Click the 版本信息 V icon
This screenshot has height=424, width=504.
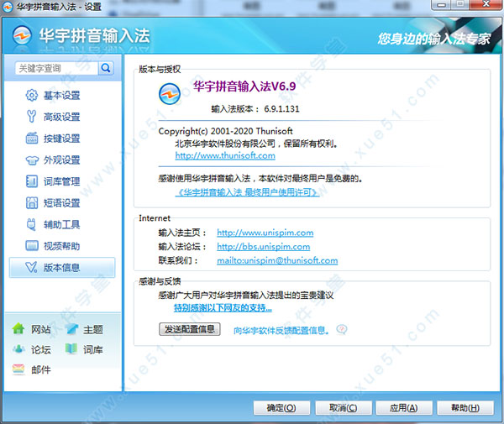pos(31,267)
